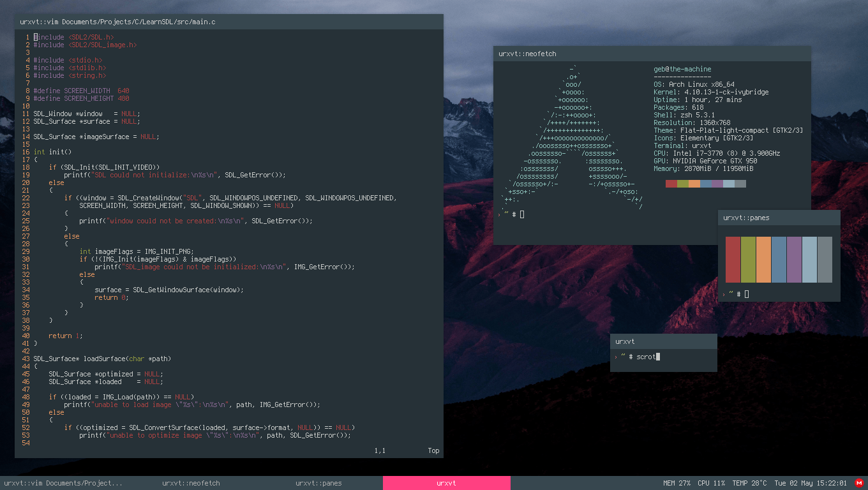The image size is (868, 490).
Task: Click the 'Resolution: 1360x768' line
Action: pos(692,122)
